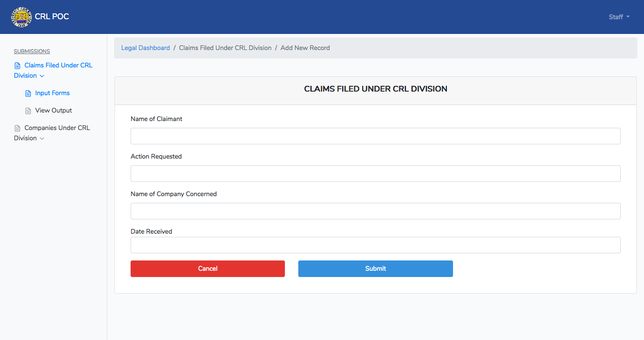
Task: Click the Date Received input
Action: pos(375,245)
